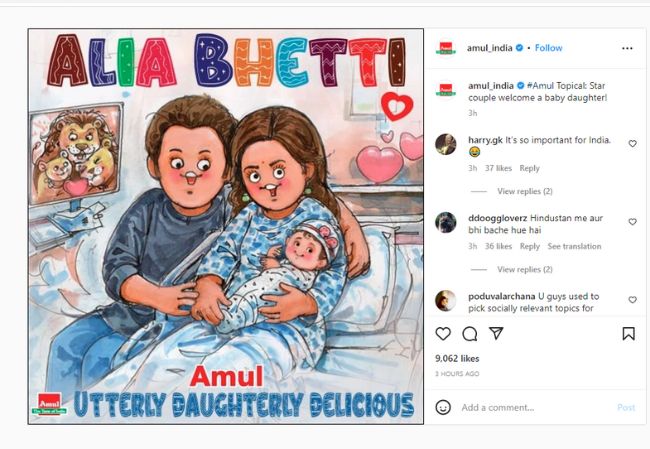Open three-dot more options menu
650x449 pixels.
(x=627, y=48)
